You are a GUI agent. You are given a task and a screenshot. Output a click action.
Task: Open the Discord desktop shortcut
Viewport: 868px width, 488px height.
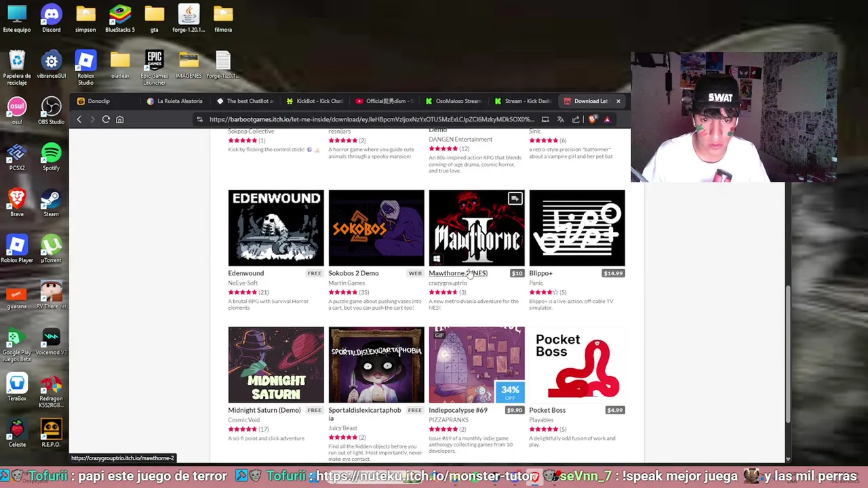51,18
